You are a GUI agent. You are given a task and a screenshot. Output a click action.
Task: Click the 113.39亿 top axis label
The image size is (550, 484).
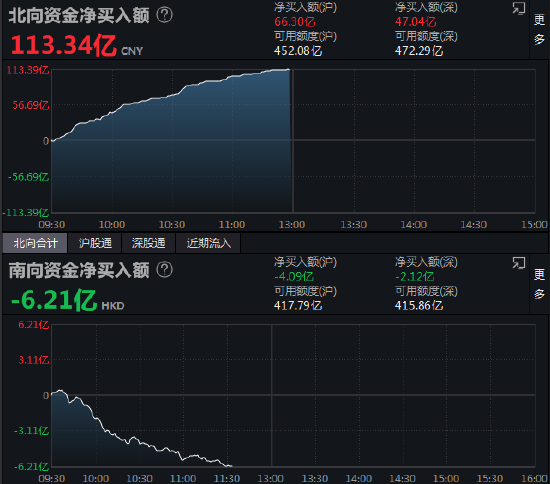pyautogui.click(x=28, y=70)
